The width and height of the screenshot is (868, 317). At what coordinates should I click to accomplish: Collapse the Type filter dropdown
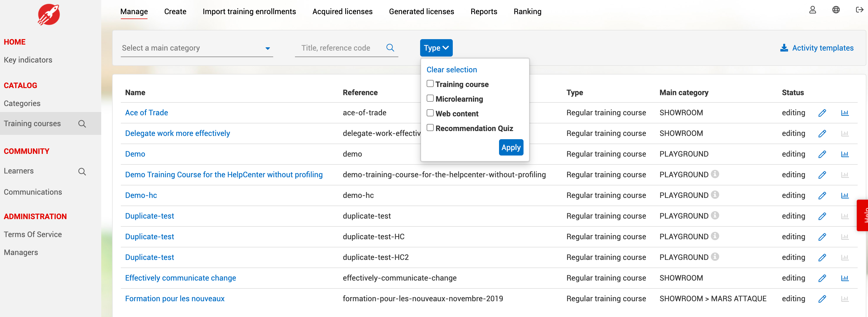(x=436, y=48)
